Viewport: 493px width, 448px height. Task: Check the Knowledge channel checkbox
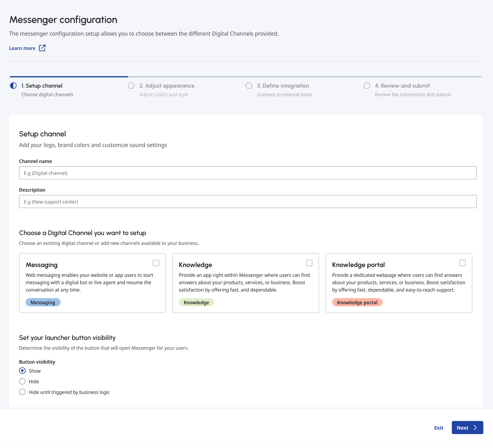click(309, 262)
